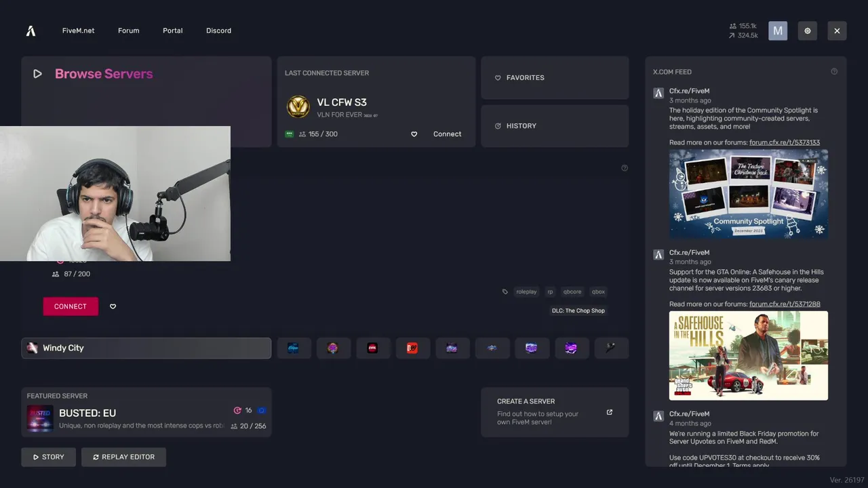Select the Windy City server tab
Viewport: 868px width, 488px height.
[146, 348]
